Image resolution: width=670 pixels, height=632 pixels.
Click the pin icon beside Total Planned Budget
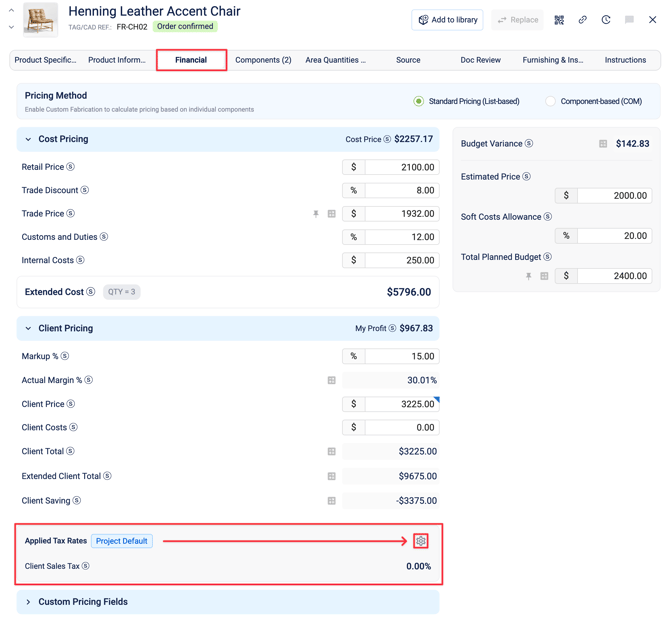tap(529, 276)
